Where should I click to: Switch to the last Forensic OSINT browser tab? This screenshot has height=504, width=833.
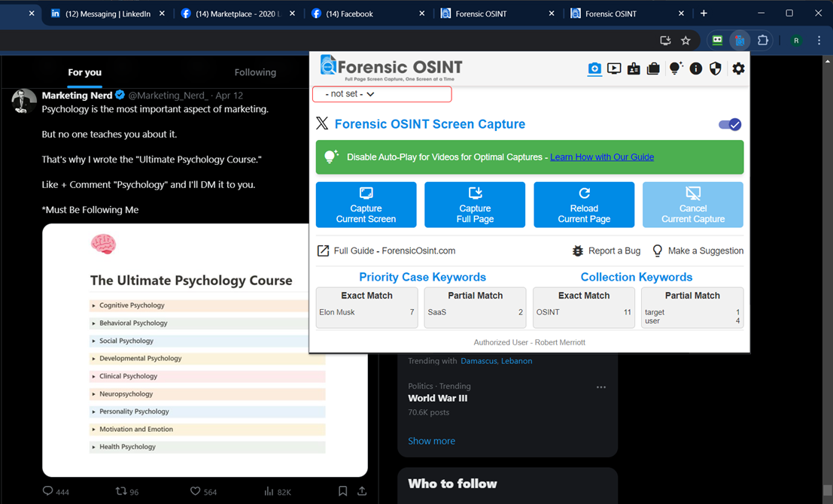pos(628,14)
